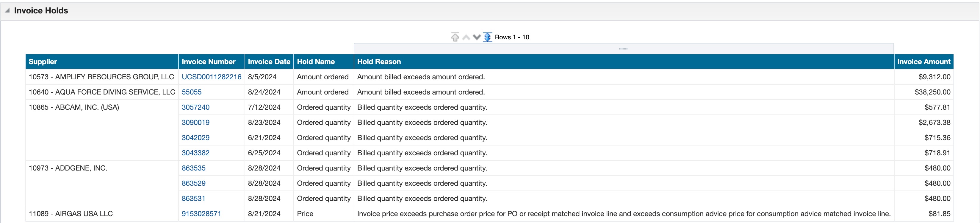980x223 pixels.
Task: Click the Hold Name column header
Action: 316,61
